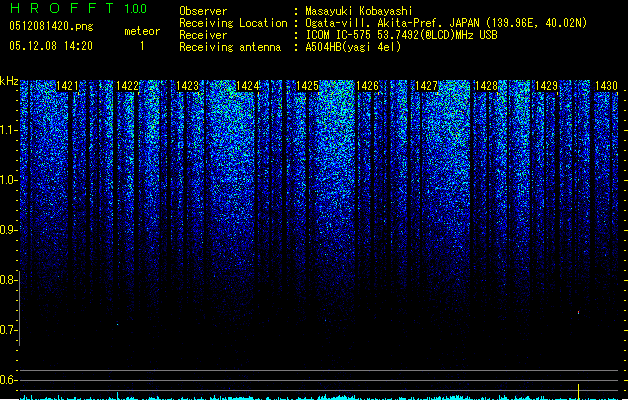
Task: Click the 1427 time marker
Action: tap(426, 86)
